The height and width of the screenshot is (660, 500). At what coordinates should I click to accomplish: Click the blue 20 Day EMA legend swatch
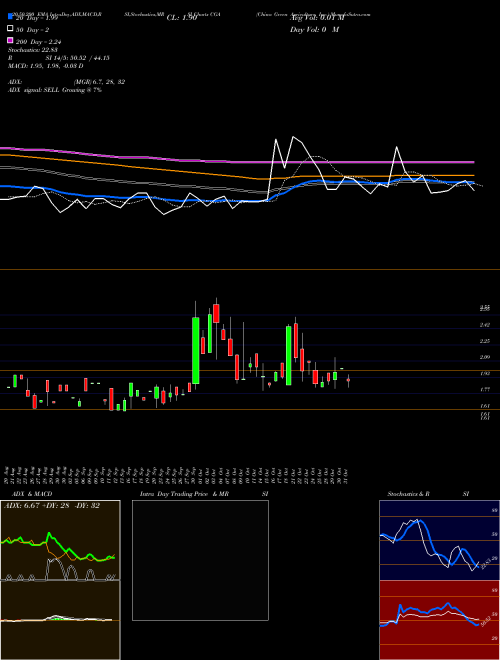pyautogui.click(x=10, y=17)
